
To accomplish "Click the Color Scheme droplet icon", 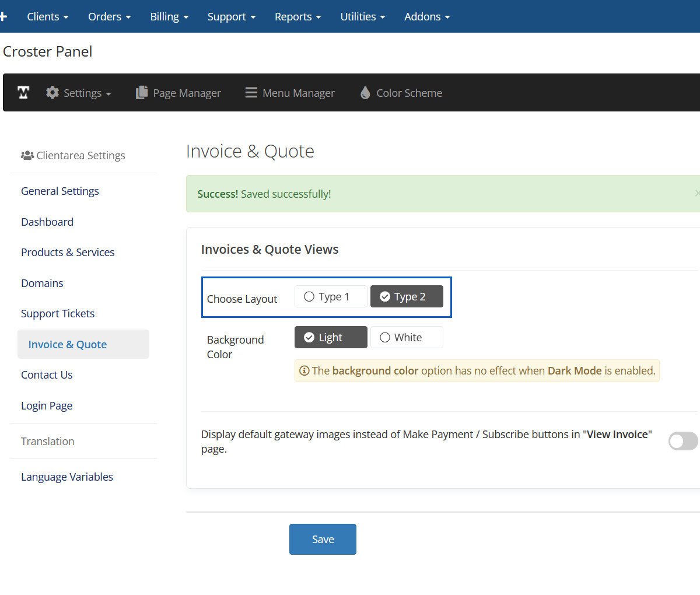I will (365, 93).
